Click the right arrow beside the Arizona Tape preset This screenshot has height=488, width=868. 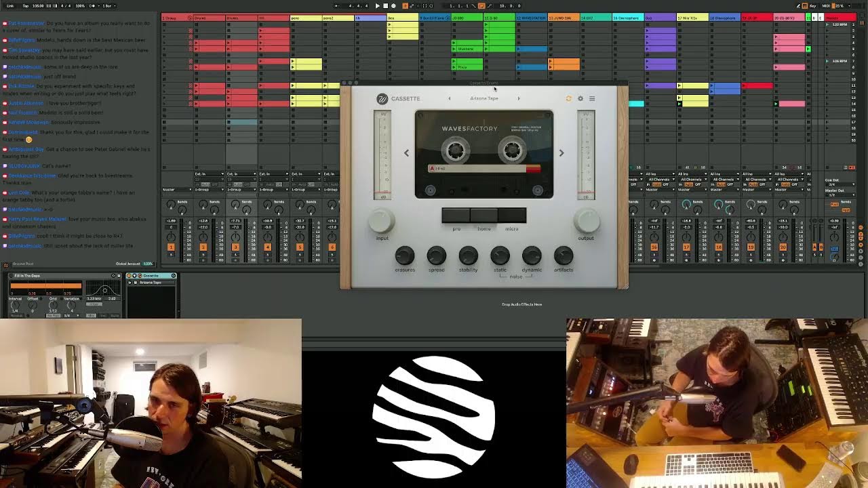(519, 99)
